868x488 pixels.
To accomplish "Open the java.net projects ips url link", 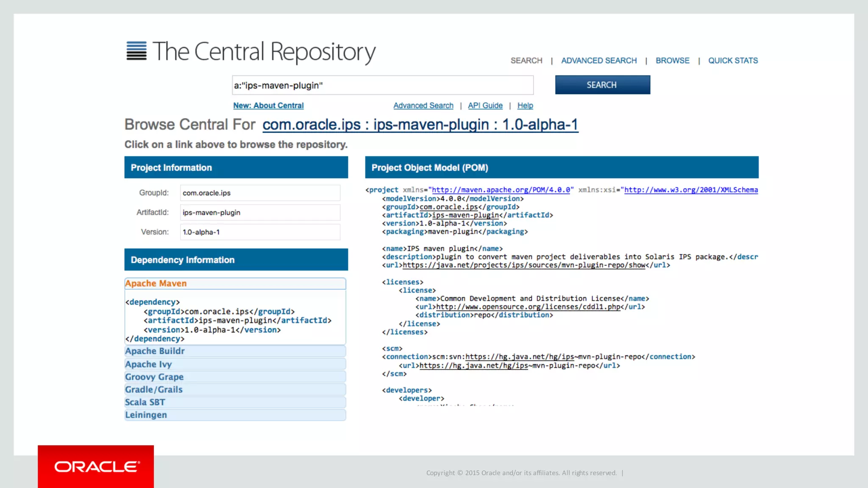I will (524, 265).
